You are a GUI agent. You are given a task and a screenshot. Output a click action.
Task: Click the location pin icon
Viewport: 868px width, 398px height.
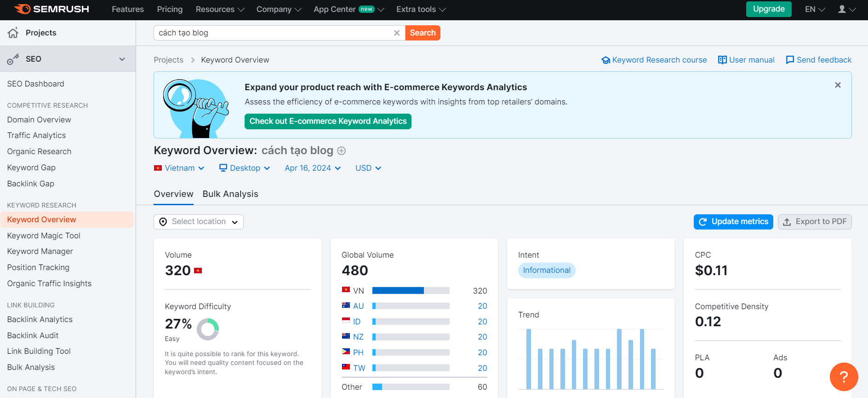tap(163, 222)
